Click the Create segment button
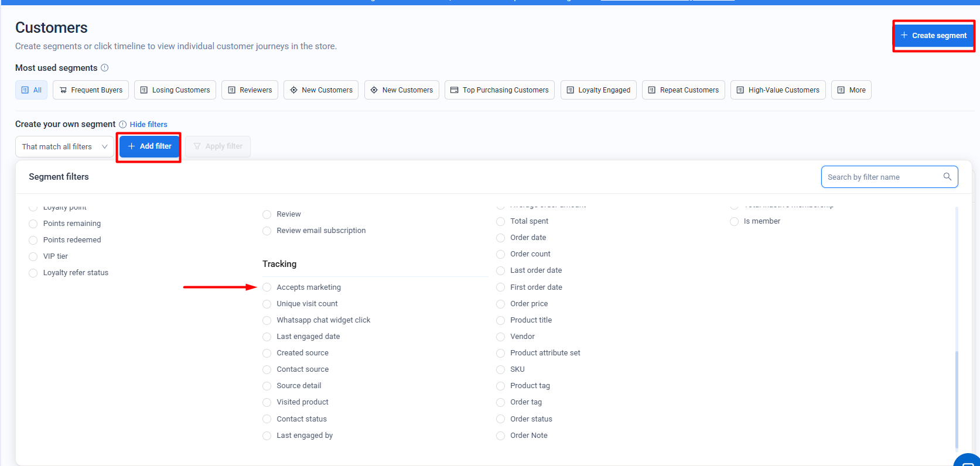The width and height of the screenshot is (980, 466). click(x=933, y=36)
